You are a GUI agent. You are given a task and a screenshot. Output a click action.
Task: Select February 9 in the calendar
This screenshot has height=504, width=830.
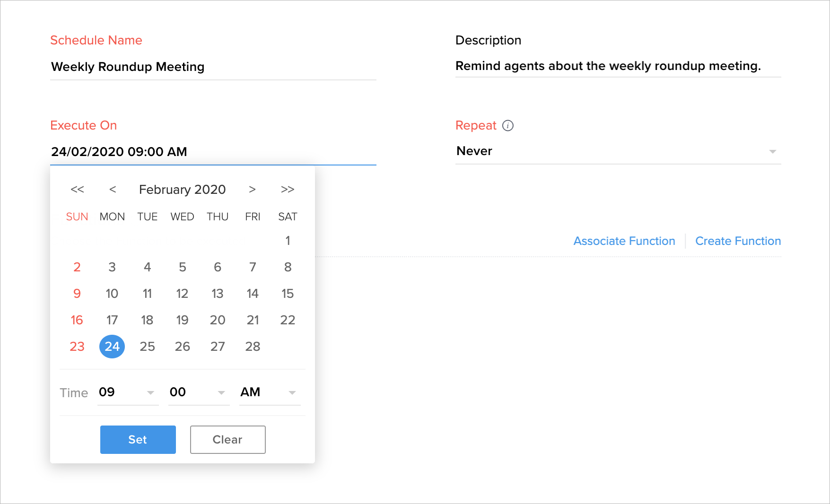click(x=77, y=294)
